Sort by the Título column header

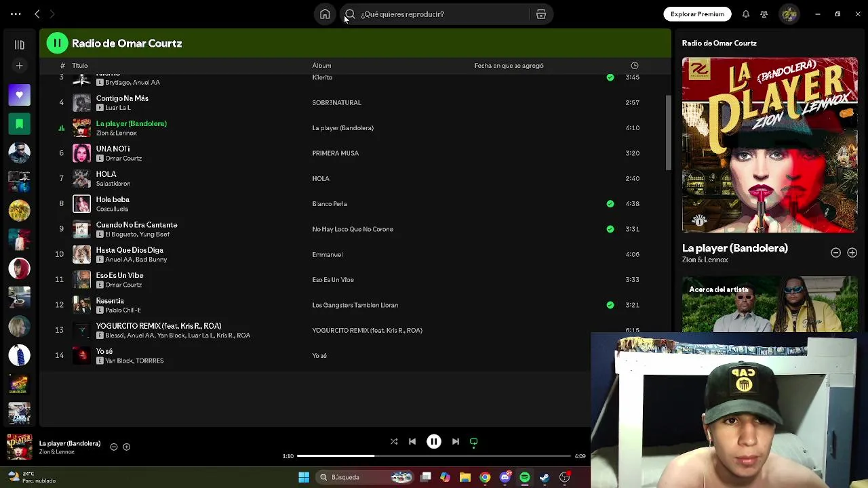click(x=80, y=66)
